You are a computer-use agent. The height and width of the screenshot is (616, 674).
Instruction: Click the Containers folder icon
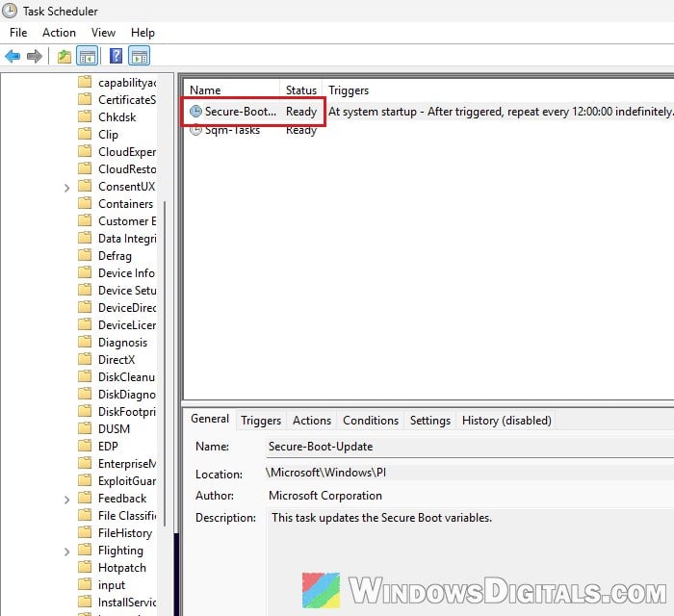(85, 204)
